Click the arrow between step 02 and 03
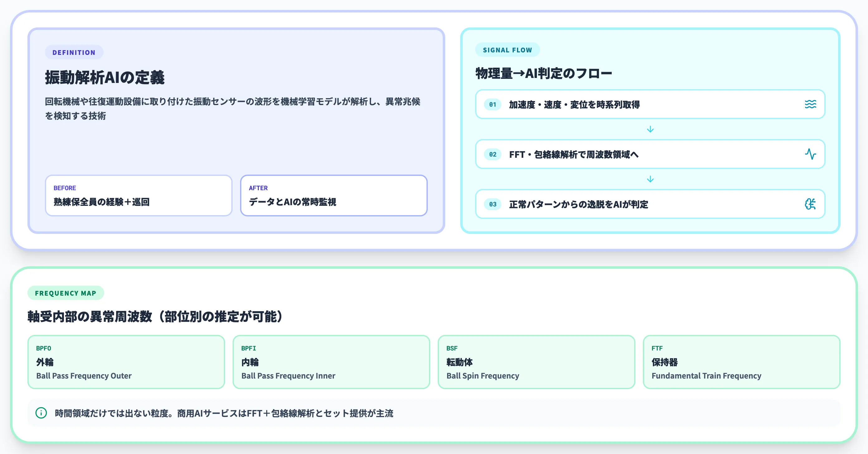Image resolution: width=868 pixels, height=454 pixels. point(650,179)
